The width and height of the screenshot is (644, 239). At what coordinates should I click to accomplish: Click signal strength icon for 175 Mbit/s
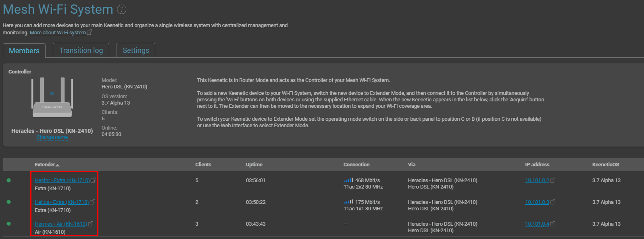point(348,202)
